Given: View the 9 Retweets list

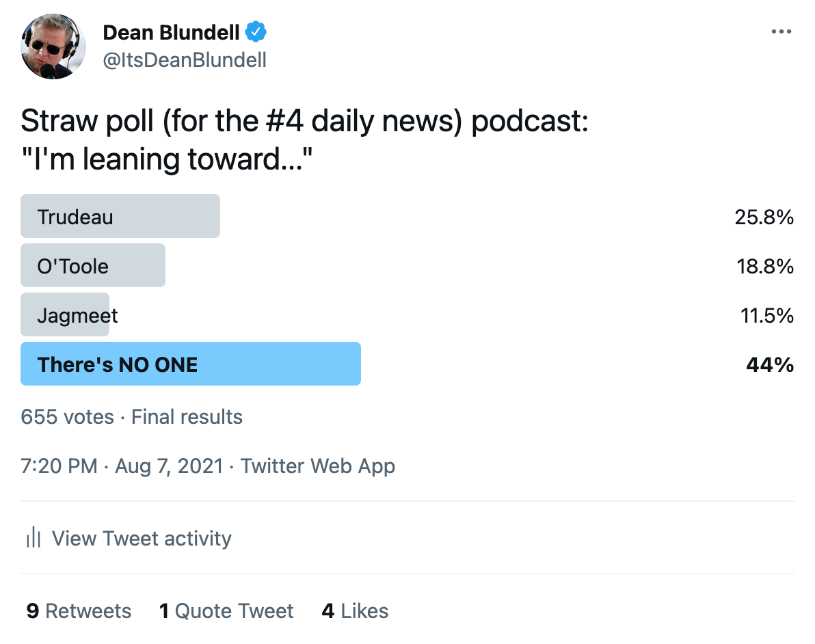Looking at the screenshot, I should 79,611.
